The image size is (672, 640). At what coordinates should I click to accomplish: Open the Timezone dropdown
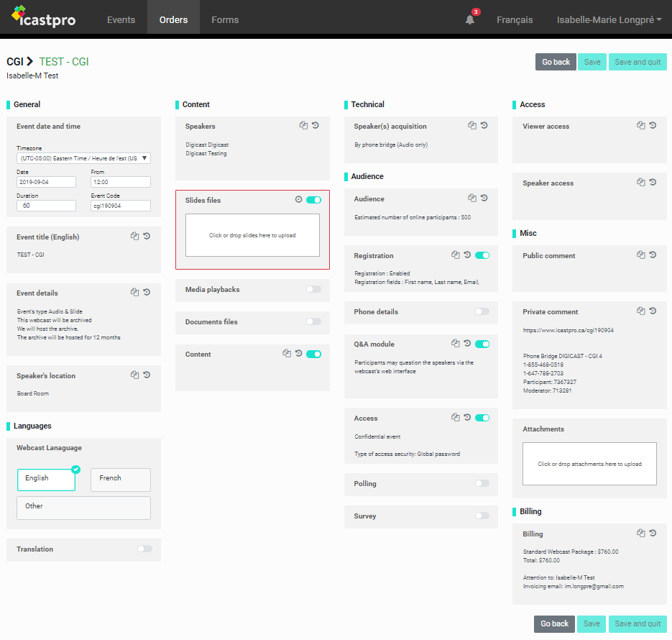click(x=83, y=158)
